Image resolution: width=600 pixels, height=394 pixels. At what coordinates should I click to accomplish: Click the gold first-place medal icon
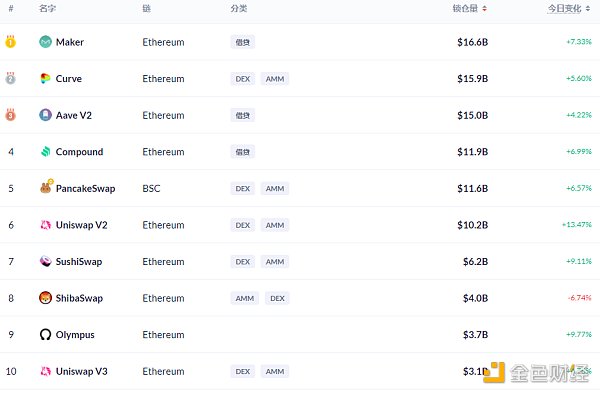click(10, 41)
